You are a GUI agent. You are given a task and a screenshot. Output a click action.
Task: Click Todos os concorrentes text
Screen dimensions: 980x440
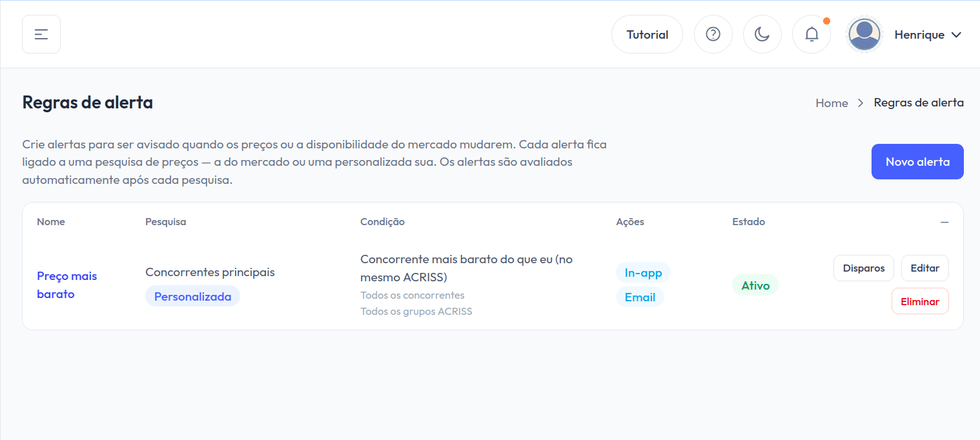(413, 295)
